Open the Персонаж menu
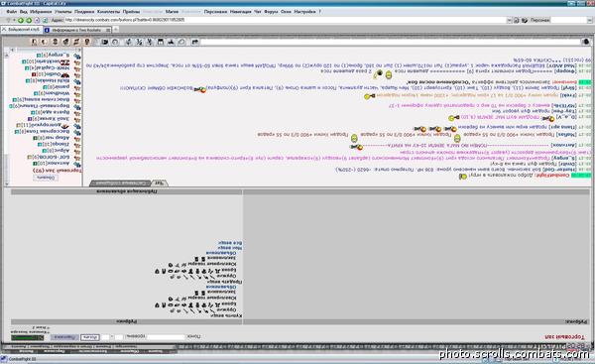The width and height of the screenshot is (595, 364). [x=215, y=11]
